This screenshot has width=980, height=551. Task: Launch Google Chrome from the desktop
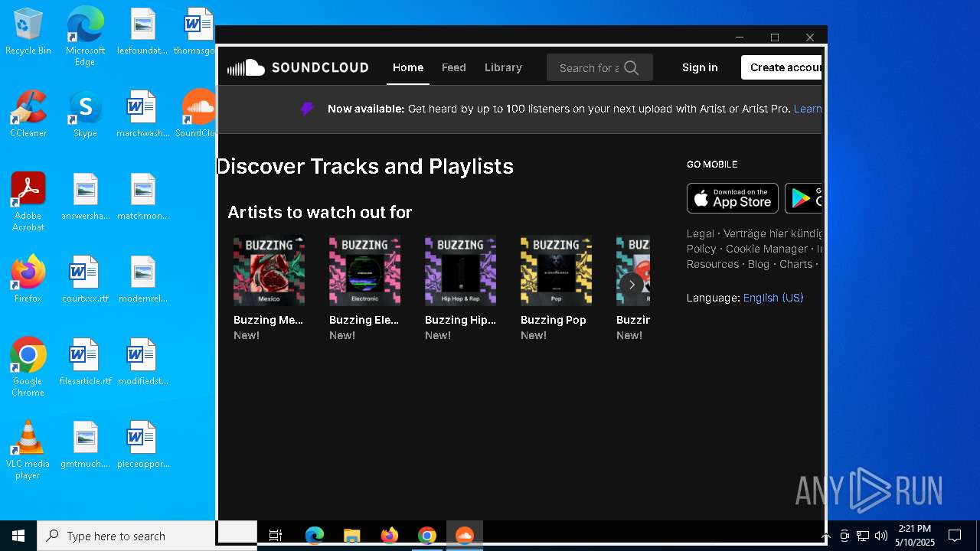28,367
